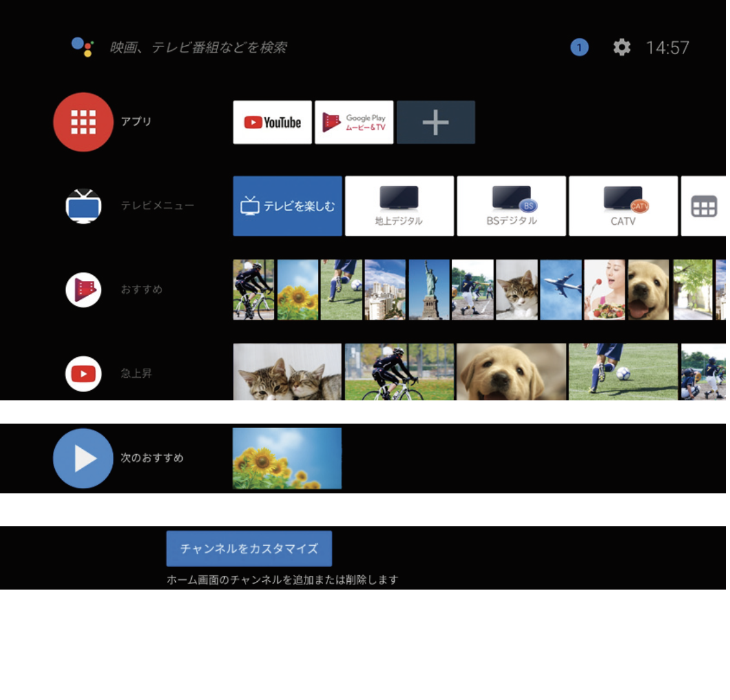Select the テレビを楽しむ tile
730x700 pixels.
[287, 206]
